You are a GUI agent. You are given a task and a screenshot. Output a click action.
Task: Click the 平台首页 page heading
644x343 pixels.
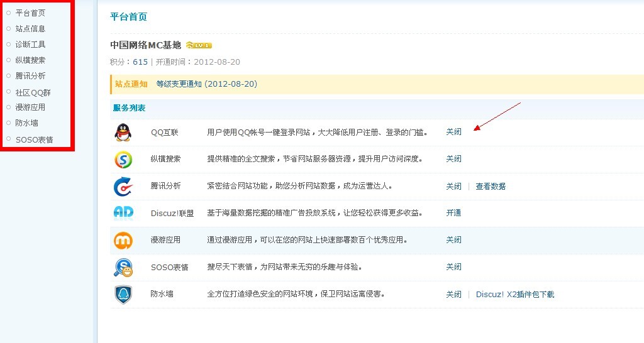(x=128, y=17)
